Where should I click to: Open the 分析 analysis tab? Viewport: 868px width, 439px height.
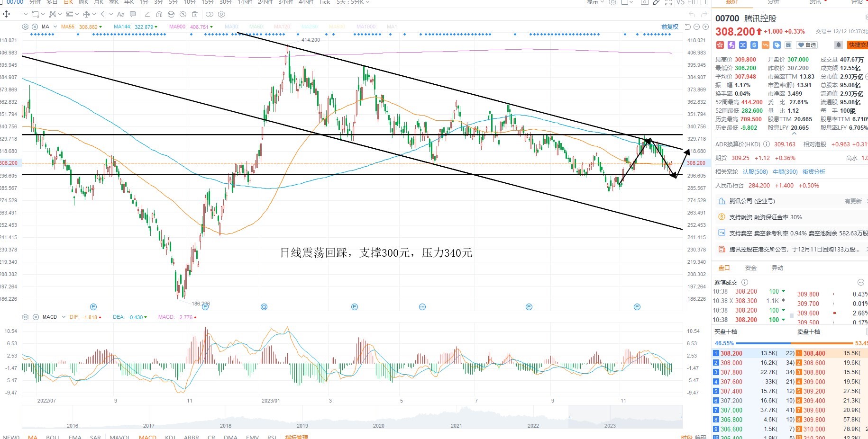coord(773,2)
